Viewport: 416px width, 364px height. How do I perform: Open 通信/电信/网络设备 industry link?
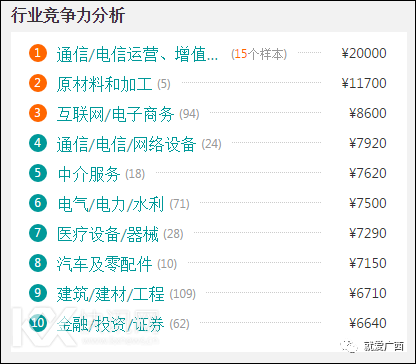127,144
